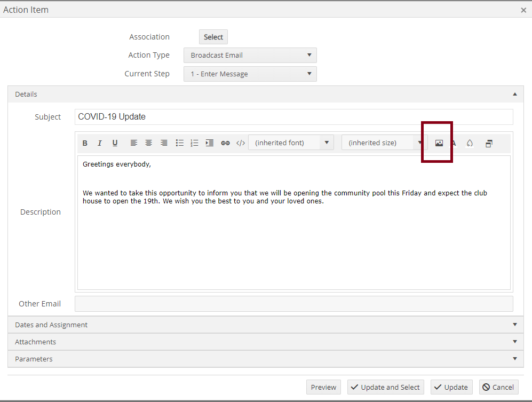
Task: Click the Association label
Action: pos(149,37)
